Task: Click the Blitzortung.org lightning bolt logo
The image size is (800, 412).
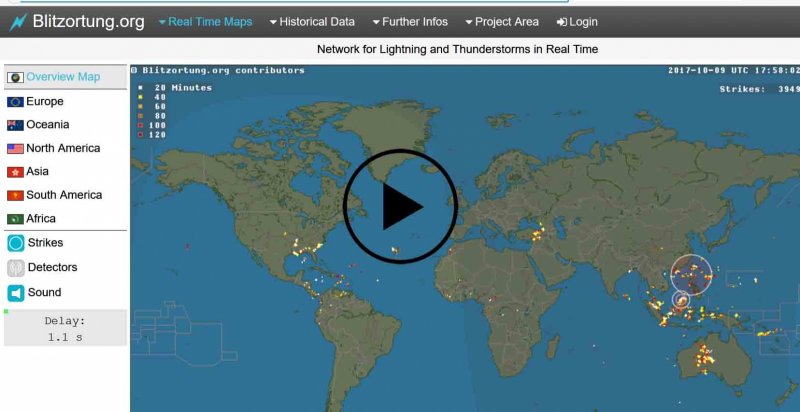Action: click(18, 22)
